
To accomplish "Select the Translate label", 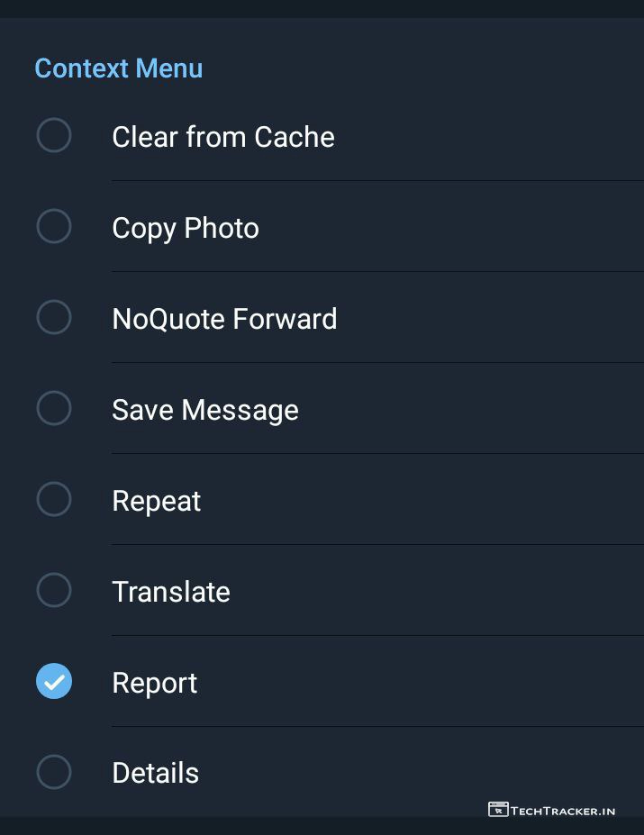I will (x=170, y=592).
